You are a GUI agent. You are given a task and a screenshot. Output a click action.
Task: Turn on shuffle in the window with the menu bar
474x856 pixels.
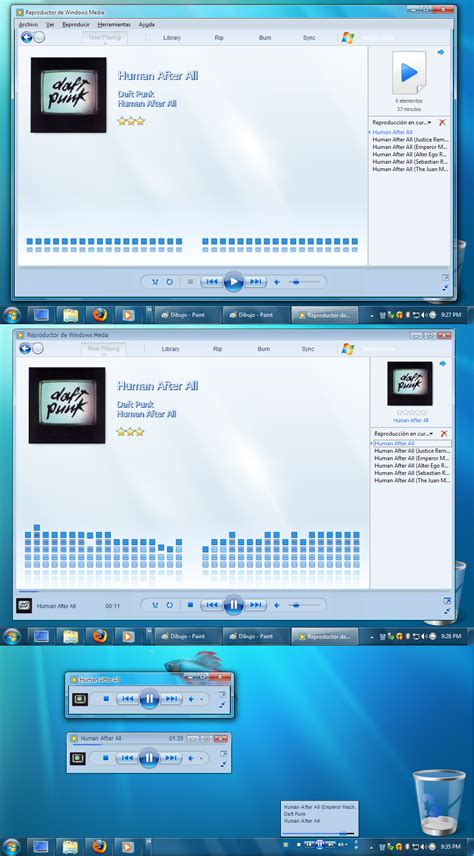click(x=155, y=282)
